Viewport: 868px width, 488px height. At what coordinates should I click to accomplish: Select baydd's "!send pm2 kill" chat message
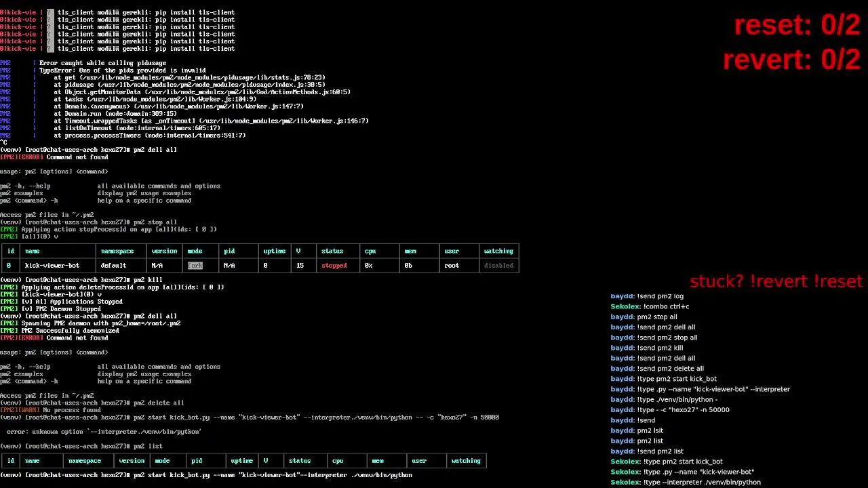(646, 348)
